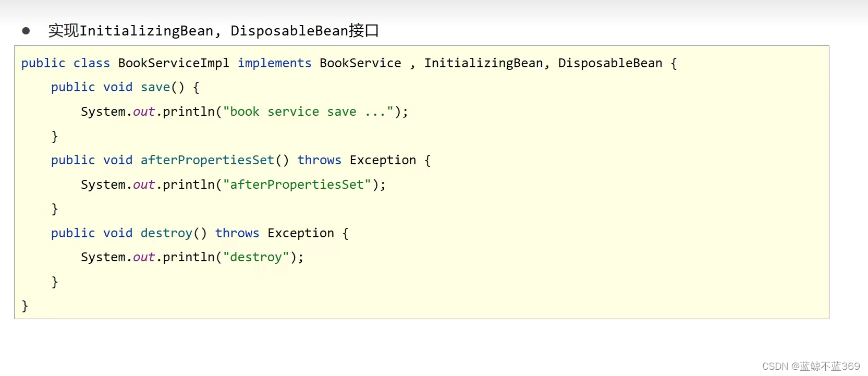
Task: Click the heading text 实现InitializingBean, DisposableBean接口
Action: tap(214, 31)
